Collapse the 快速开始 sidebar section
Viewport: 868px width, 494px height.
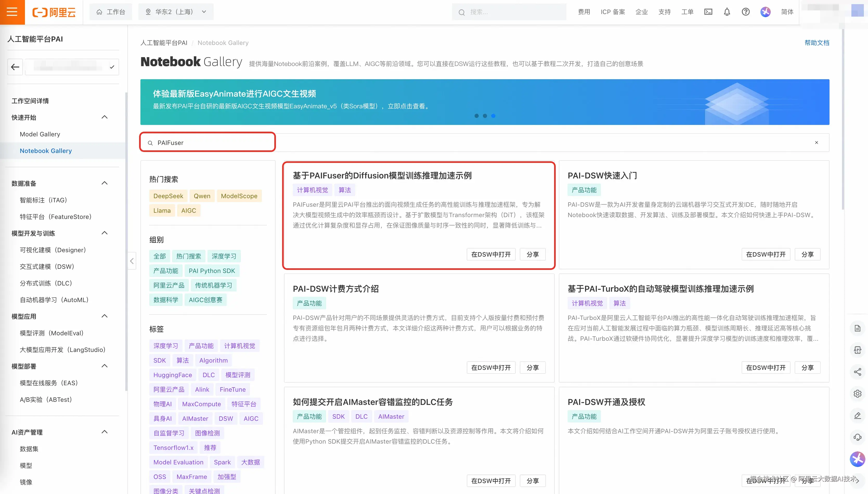104,117
